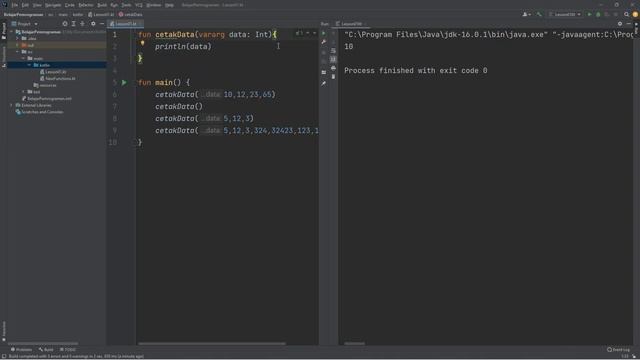640x360 pixels.
Task: Click Process finished with exit code text
Action: tap(416, 71)
